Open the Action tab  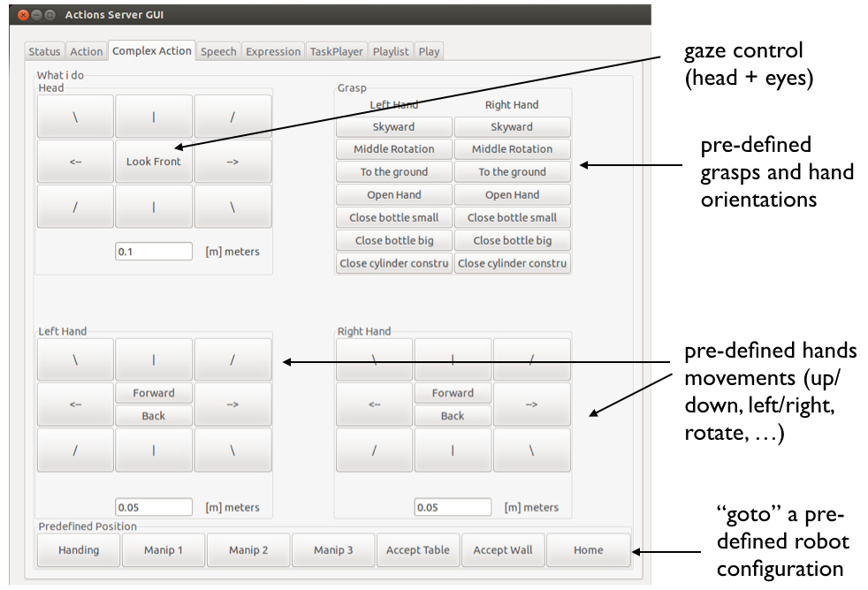coord(87,51)
